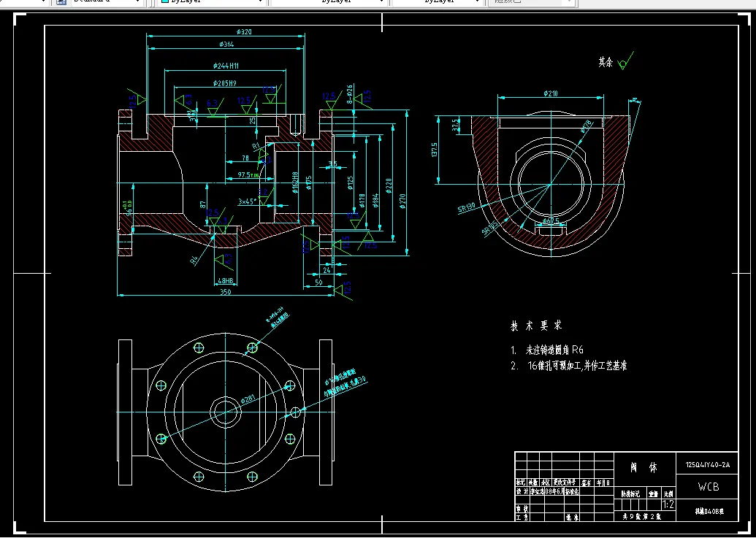Click the 标记 header cell
Viewport: 756px width, 538px height.
(521, 482)
